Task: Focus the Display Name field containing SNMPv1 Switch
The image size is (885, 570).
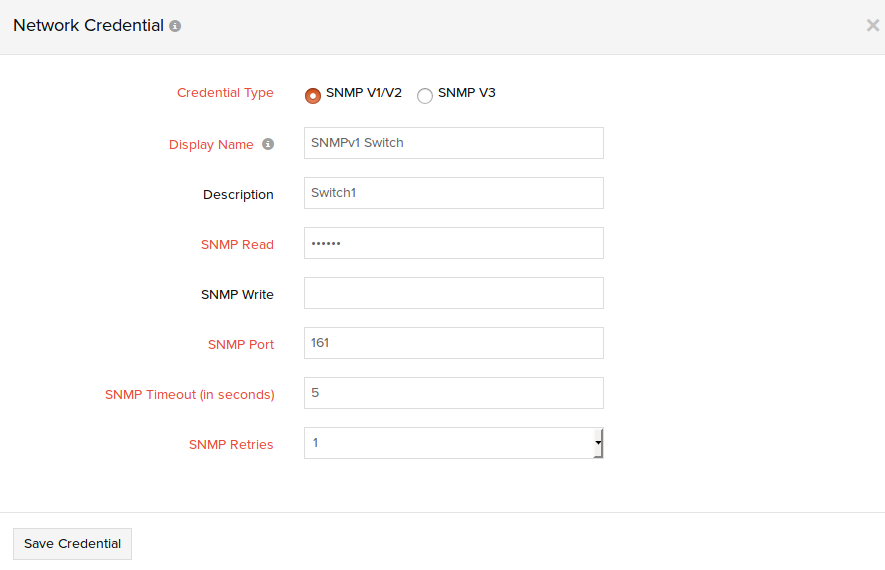Action: click(x=453, y=143)
